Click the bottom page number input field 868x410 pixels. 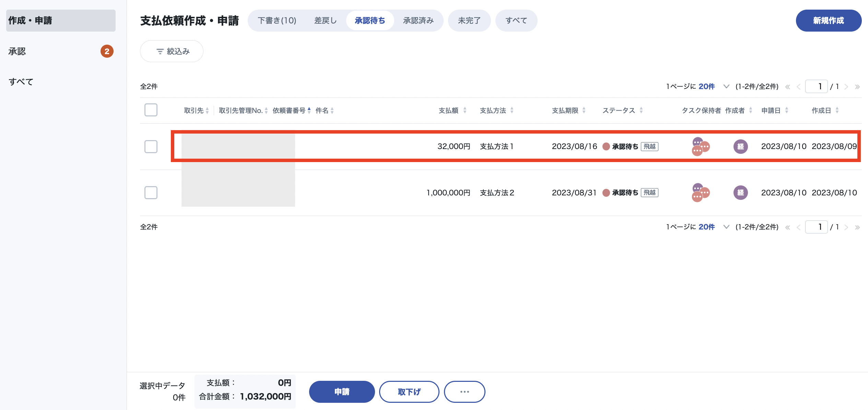[x=817, y=227]
